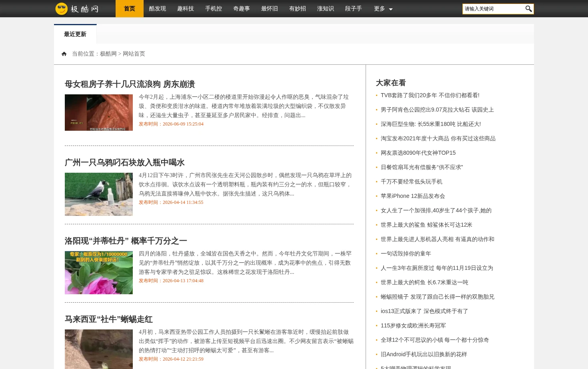Open 男子阿肯色公园挖出9.07克拉大钻石 link
The image size is (588, 369).
[x=437, y=110]
